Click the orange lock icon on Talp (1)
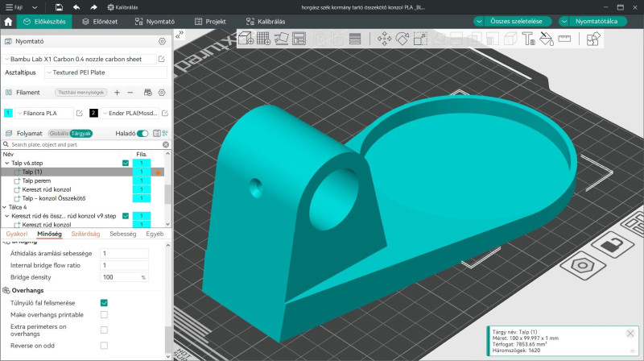 coord(158,172)
